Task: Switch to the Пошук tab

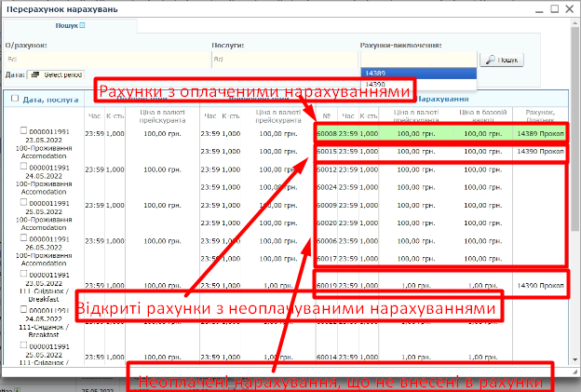Action: (66, 25)
